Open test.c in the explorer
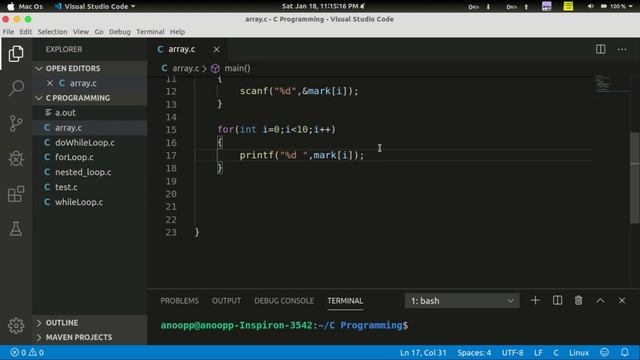 point(90,187)
